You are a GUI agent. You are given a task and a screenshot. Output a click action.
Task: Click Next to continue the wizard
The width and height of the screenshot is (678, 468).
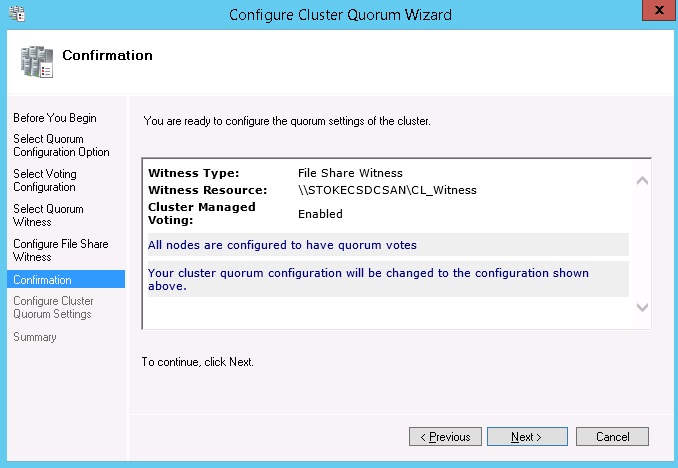pos(527,437)
